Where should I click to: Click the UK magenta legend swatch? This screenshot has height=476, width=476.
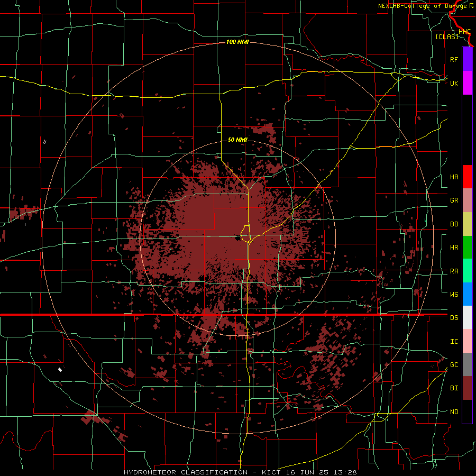467,83
